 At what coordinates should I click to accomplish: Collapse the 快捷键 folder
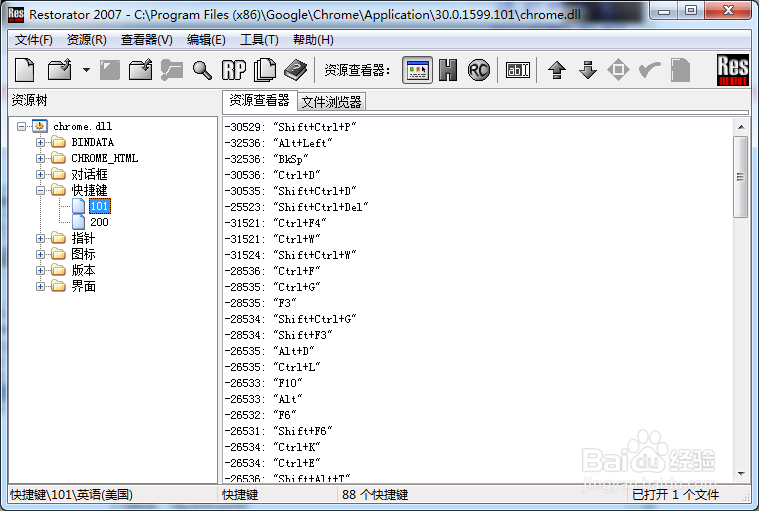click(x=40, y=190)
